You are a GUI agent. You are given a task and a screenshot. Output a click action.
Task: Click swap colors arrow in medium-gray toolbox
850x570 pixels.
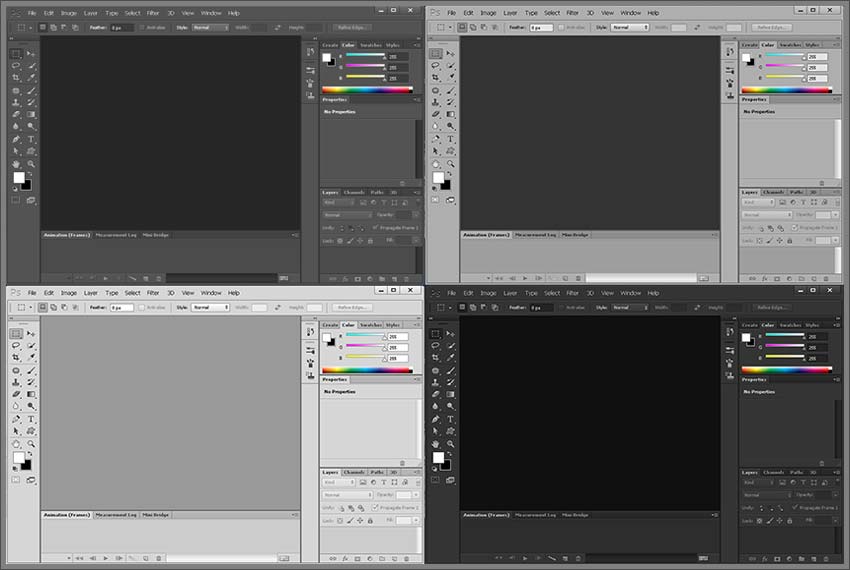tap(449, 174)
